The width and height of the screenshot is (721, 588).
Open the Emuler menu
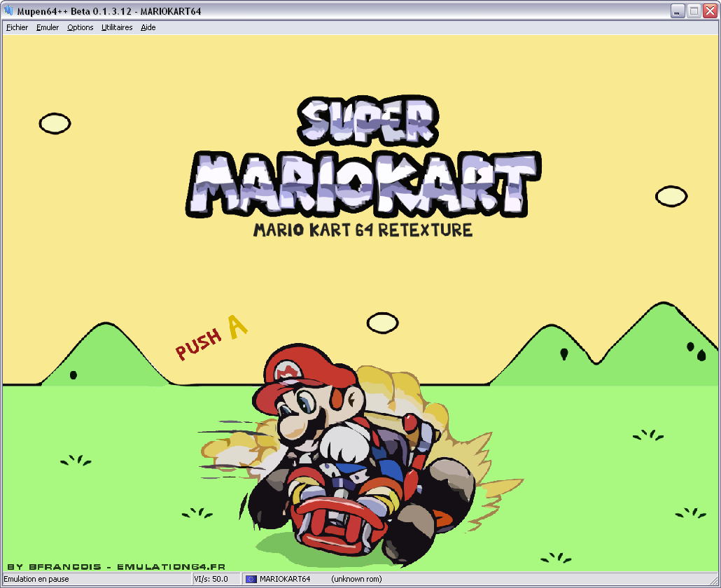coord(48,27)
